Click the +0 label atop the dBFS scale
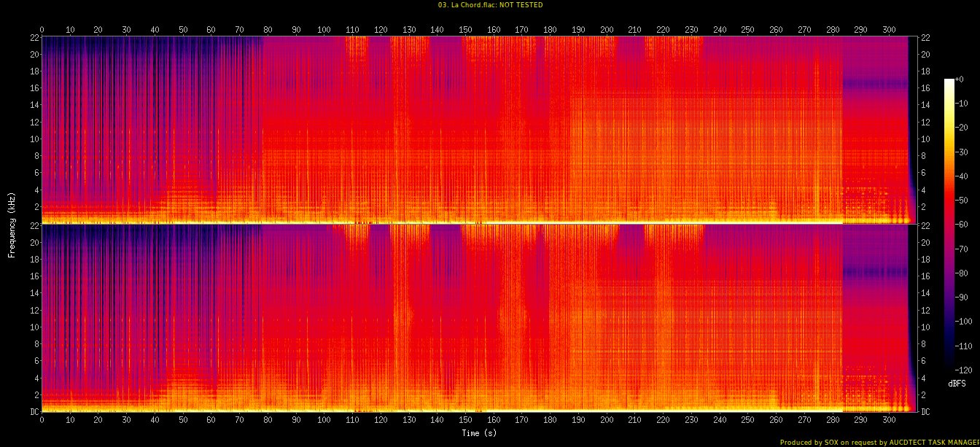The width and height of the screenshot is (980, 447). 960,79
